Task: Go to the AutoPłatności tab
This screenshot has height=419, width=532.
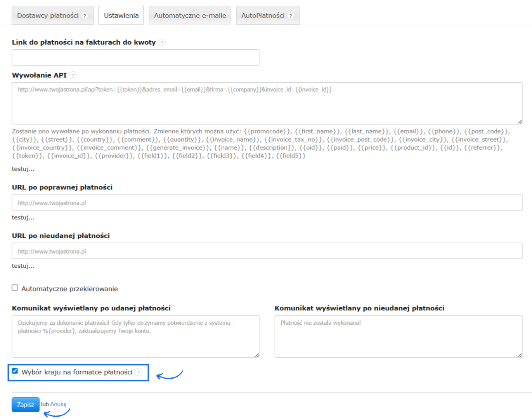Action: (x=263, y=16)
